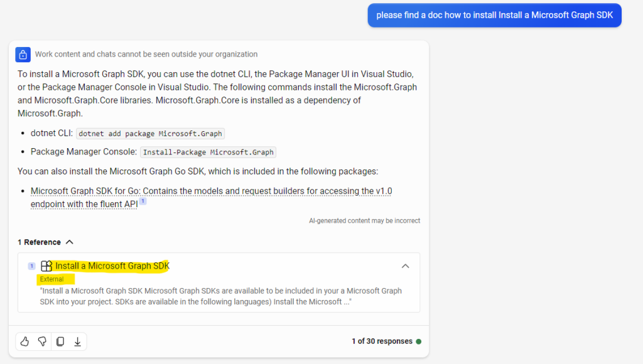Click the thumbs up like icon
Image resolution: width=643 pixels, height=364 pixels.
24,341
